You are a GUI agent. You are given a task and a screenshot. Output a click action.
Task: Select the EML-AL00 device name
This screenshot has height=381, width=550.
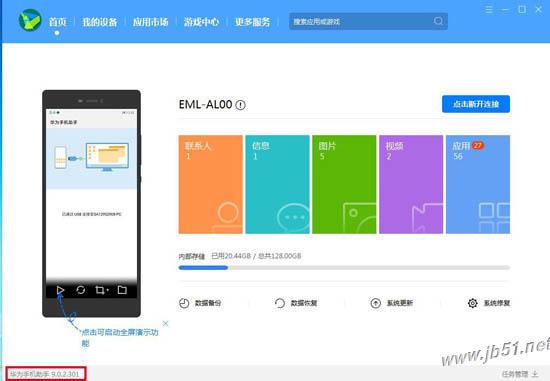(206, 105)
